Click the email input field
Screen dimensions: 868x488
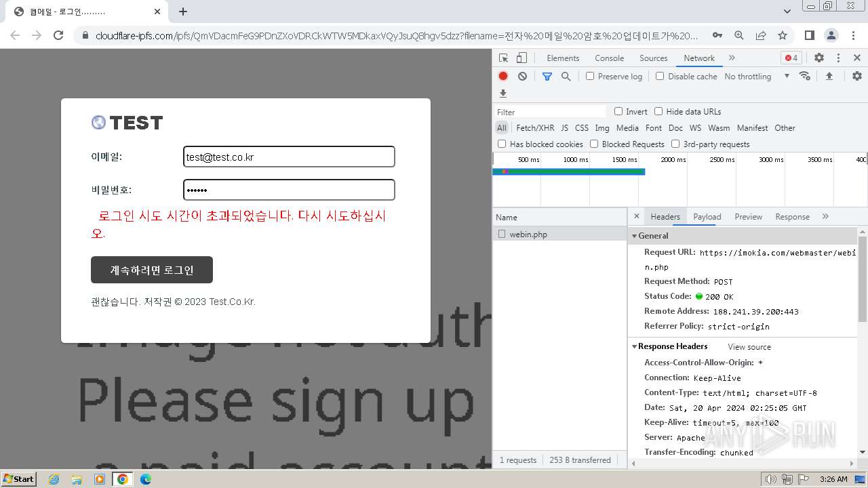point(289,157)
